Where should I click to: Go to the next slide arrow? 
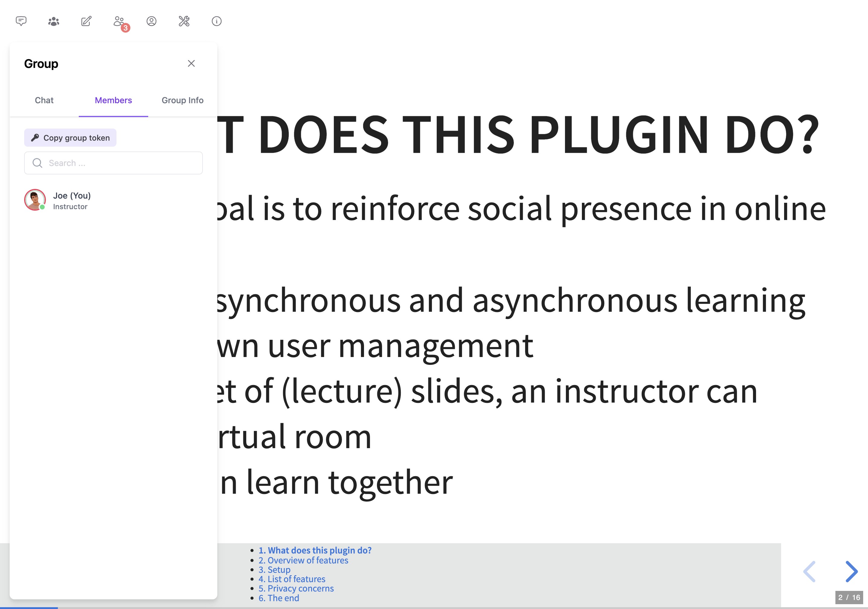851,571
